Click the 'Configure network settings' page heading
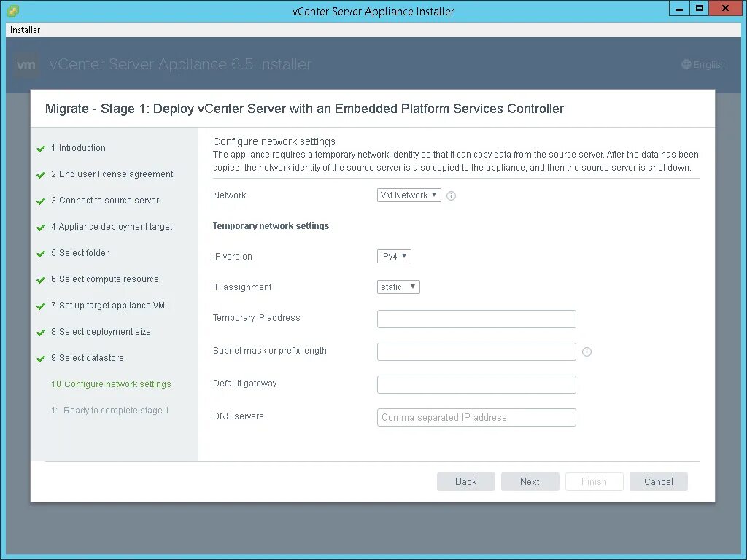The height and width of the screenshot is (560, 747). [274, 141]
